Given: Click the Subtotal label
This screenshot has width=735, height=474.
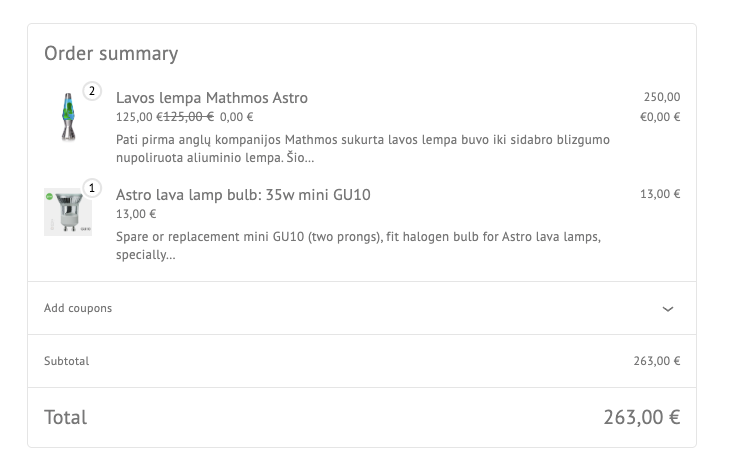Looking at the screenshot, I should click(x=67, y=361).
